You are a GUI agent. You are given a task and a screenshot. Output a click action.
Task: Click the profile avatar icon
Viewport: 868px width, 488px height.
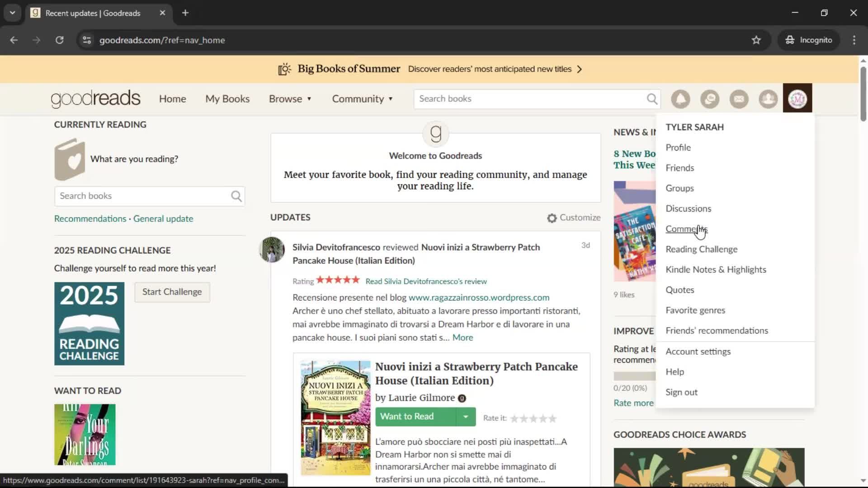(797, 99)
